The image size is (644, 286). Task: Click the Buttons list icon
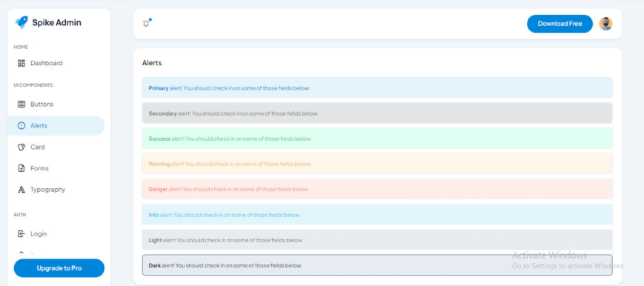[21, 104]
